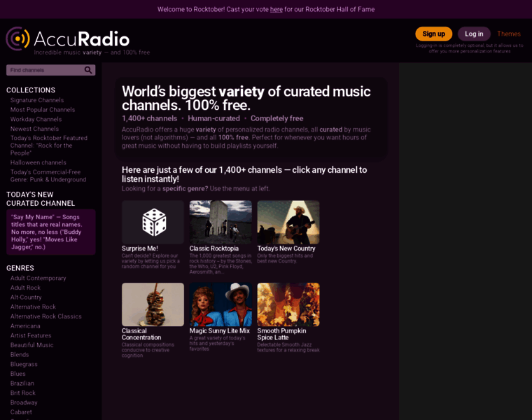This screenshot has height=420, width=532.
Task: Open Today's Commercial-Free Genre link
Action: point(48,176)
